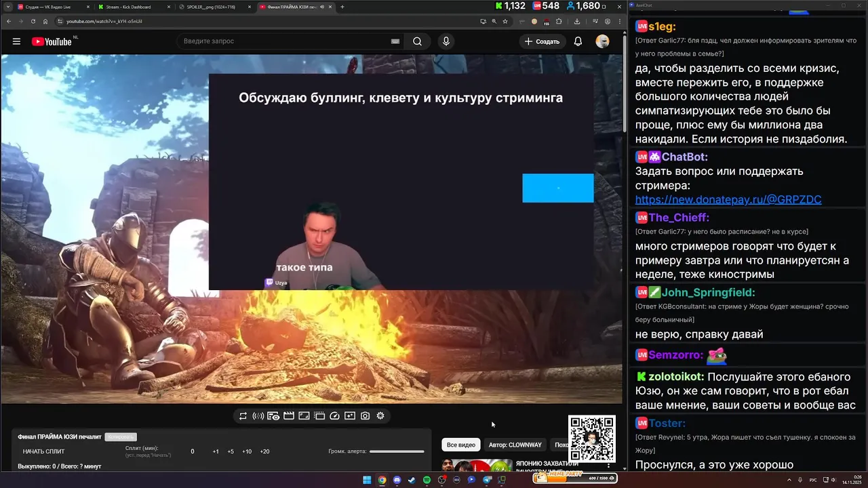Adjust the Громк. алерта volume slider
Image resolution: width=868 pixels, height=488 pixels.
coord(397,451)
